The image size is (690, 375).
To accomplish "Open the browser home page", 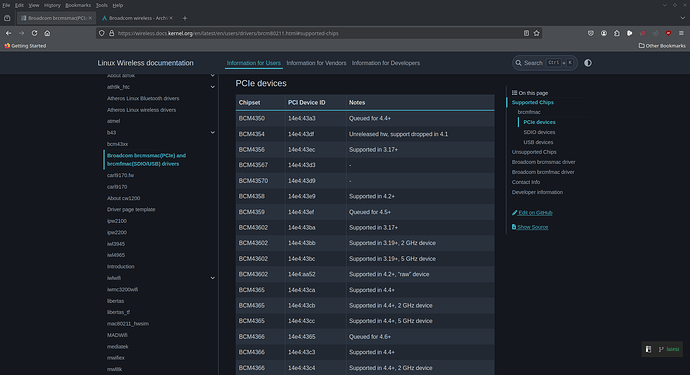I will coord(47,33).
